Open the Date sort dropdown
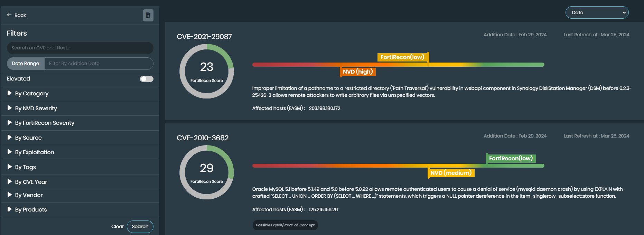Image resolution: width=644 pixels, height=235 pixels. pos(597,12)
